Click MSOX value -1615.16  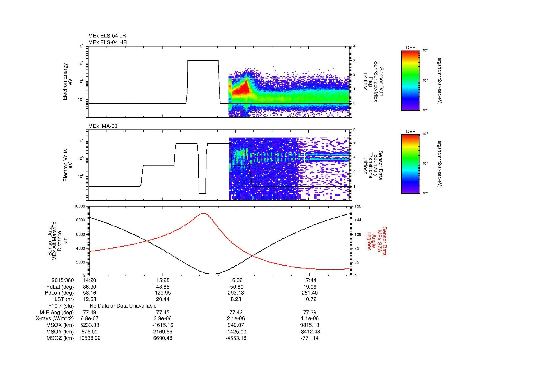point(163,325)
